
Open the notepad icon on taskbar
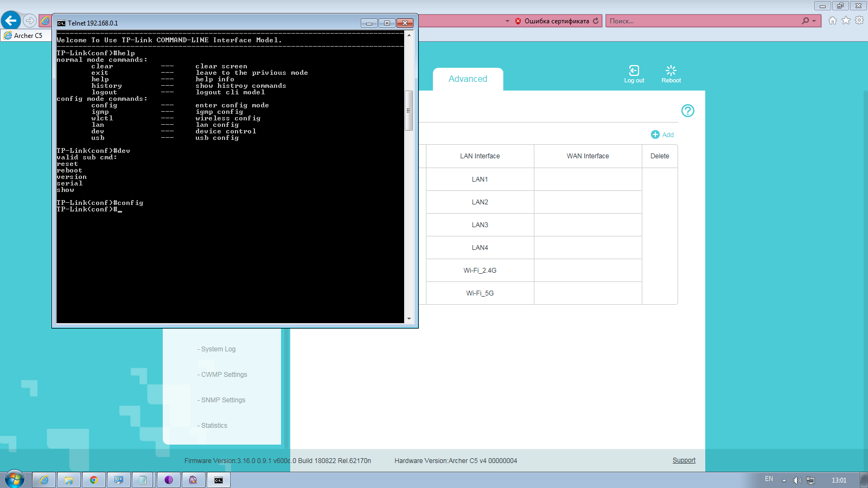tap(143, 480)
